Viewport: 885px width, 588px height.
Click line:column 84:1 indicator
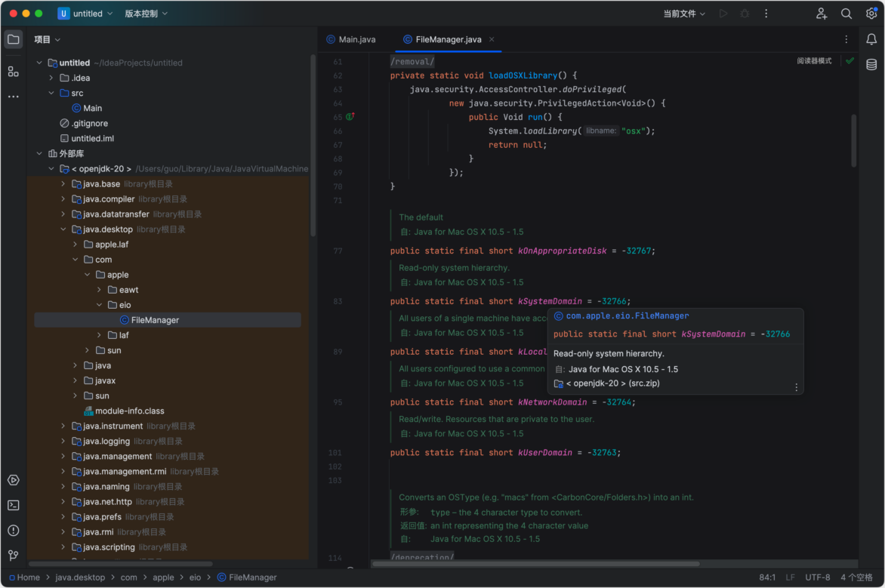[767, 577]
